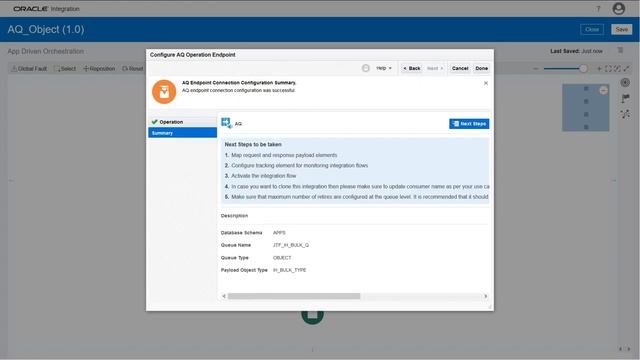Click the APPS database schema value
The image size is (640, 360).
tap(279, 233)
